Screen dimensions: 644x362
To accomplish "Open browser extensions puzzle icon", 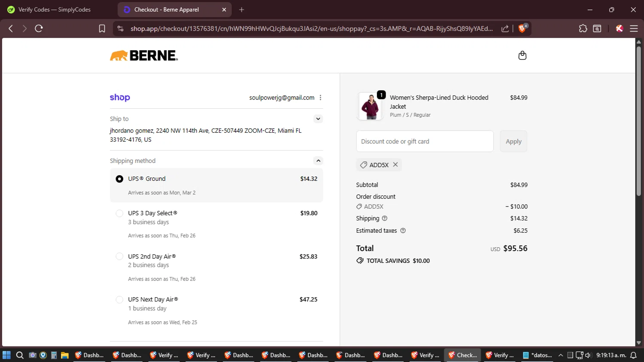I will point(583,28).
